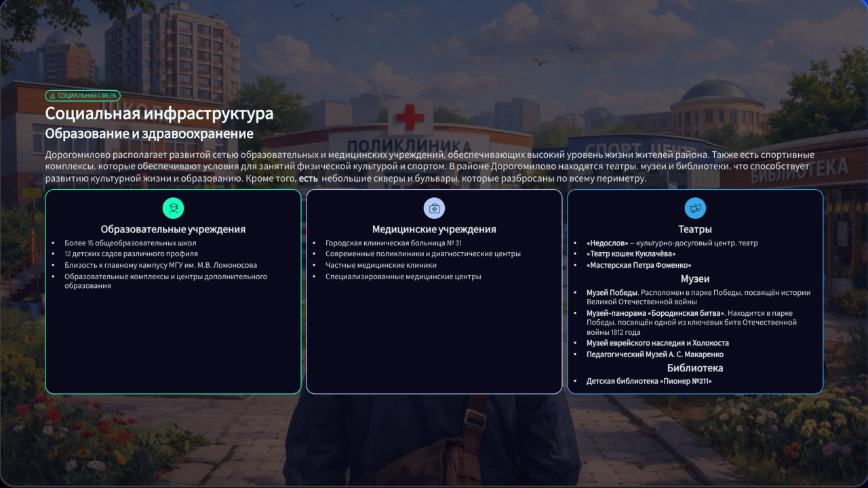Viewport: 868px width, 488px height.
Task: Click the subtitle «Образование и здравоохранение»
Action: [149, 134]
